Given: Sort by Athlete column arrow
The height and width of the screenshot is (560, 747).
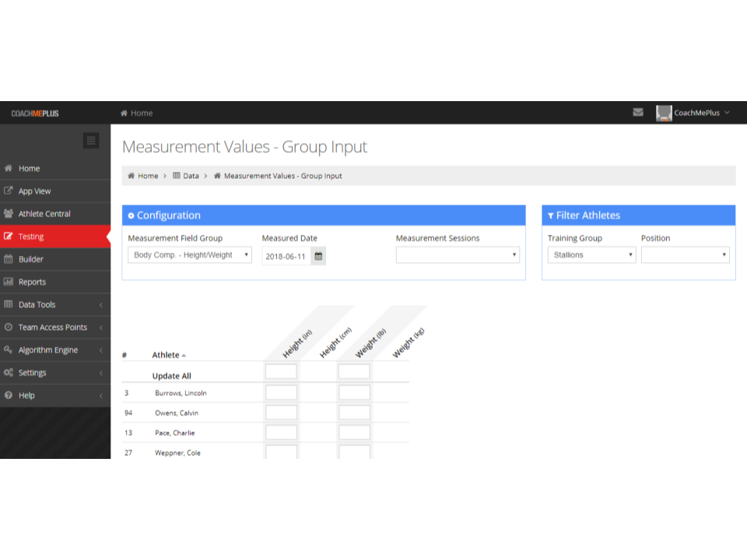Looking at the screenshot, I should click(184, 355).
